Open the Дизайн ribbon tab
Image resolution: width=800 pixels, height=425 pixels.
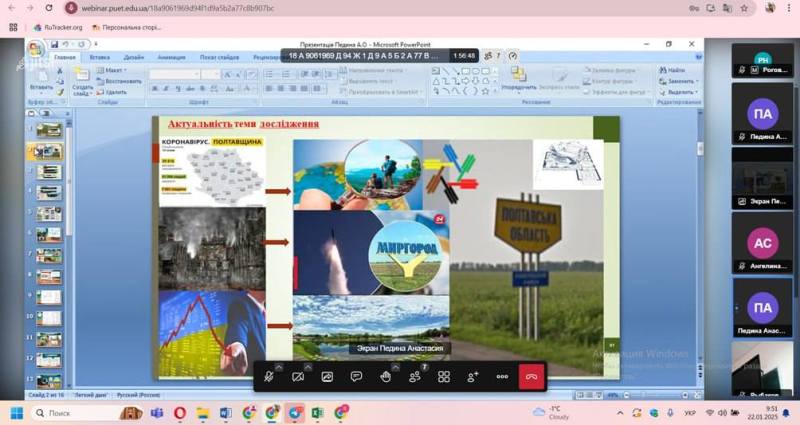(x=134, y=57)
